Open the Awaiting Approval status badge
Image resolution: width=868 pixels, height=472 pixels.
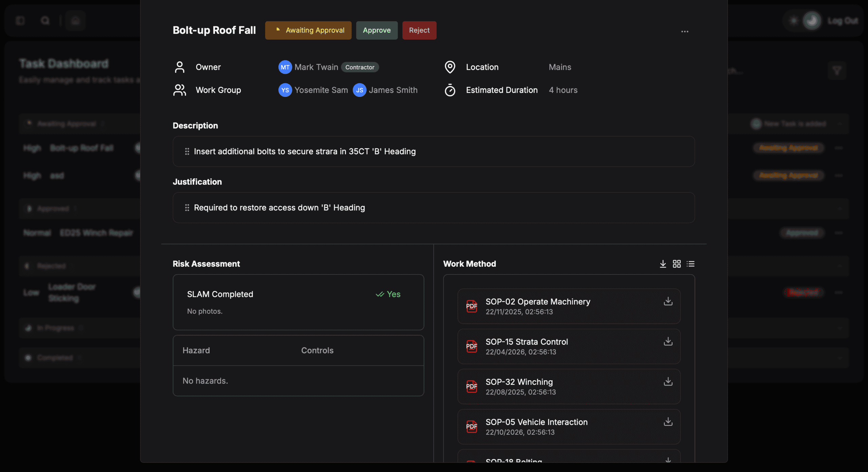[308, 30]
